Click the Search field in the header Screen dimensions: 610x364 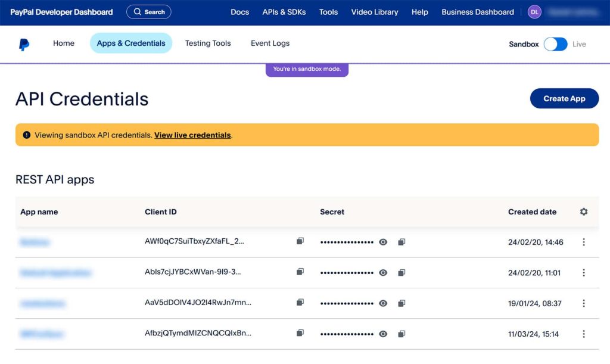point(149,12)
